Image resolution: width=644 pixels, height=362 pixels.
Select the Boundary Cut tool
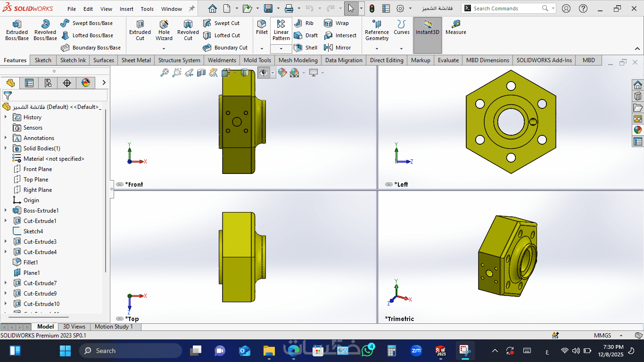pos(225,48)
